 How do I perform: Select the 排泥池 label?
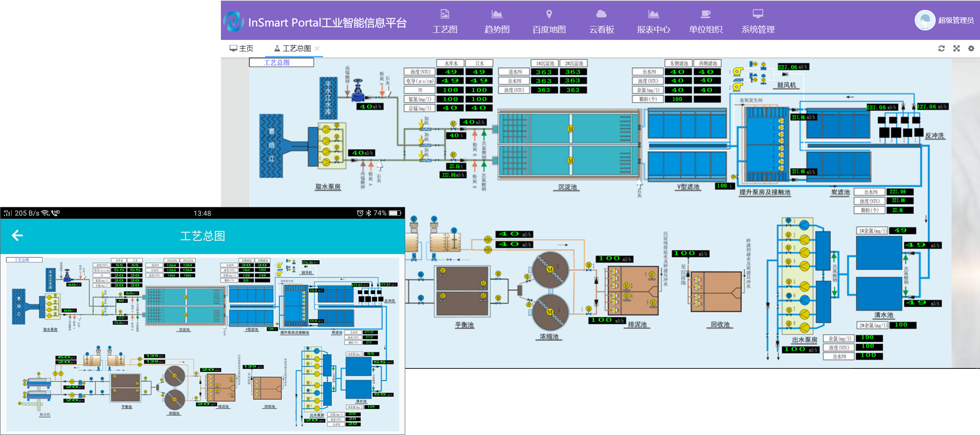tap(637, 325)
